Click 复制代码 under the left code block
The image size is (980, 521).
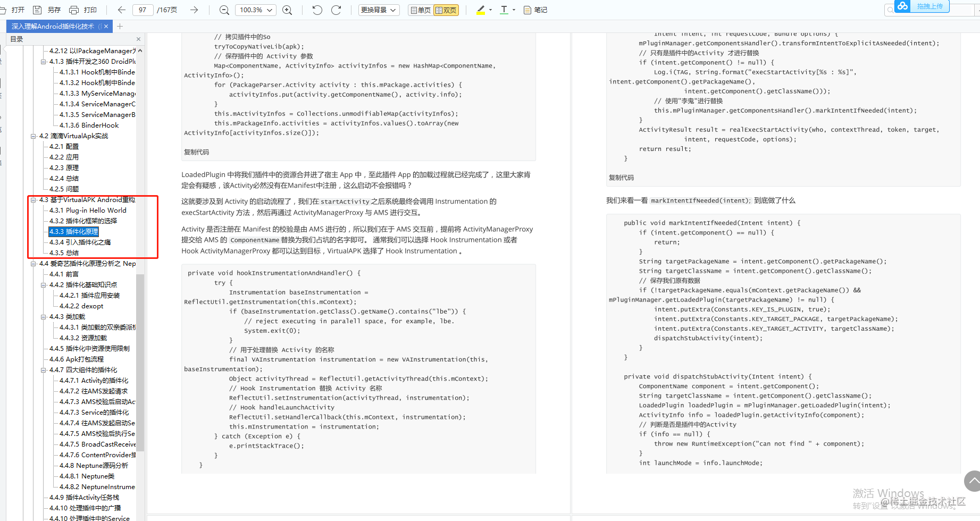coord(196,152)
